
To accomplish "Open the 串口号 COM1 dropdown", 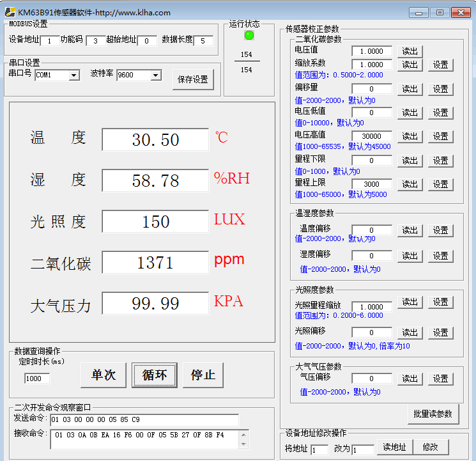I will [73, 75].
